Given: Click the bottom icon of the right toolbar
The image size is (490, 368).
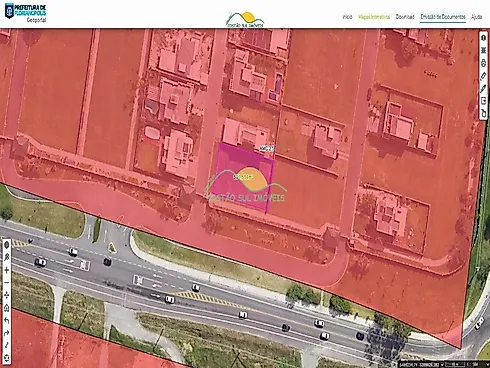Looking at the screenshot, I should coord(484,114).
